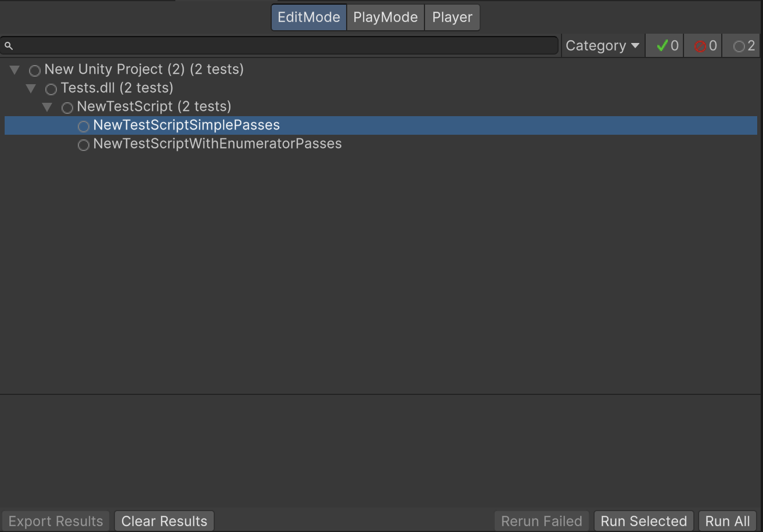Screen dimensions: 763x532
Task: Click status circle beside Tests.dll
Action: [x=51, y=88]
